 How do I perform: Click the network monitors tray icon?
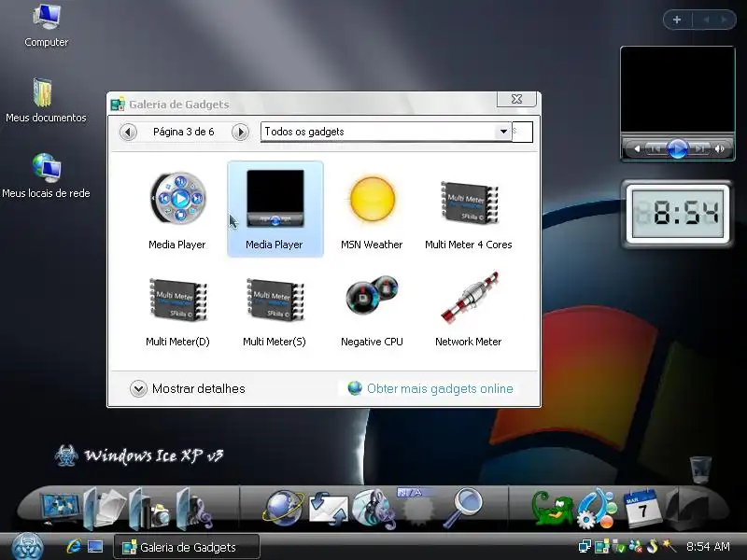click(x=585, y=546)
